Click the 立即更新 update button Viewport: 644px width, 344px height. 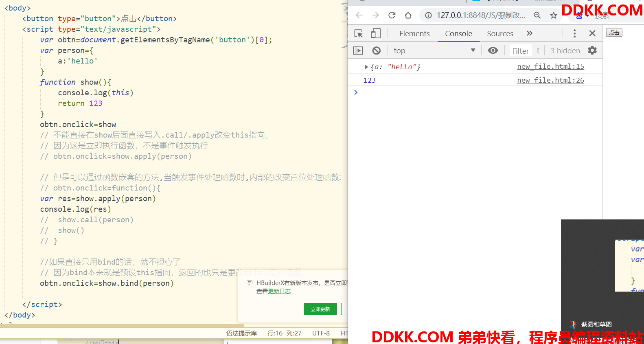pyautogui.click(x=320, y=309)
